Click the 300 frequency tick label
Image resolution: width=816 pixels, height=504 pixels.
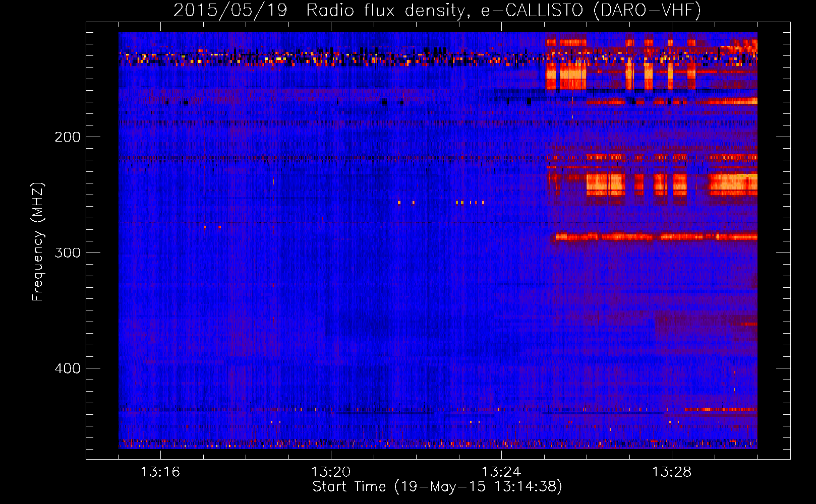coord(68,253)
